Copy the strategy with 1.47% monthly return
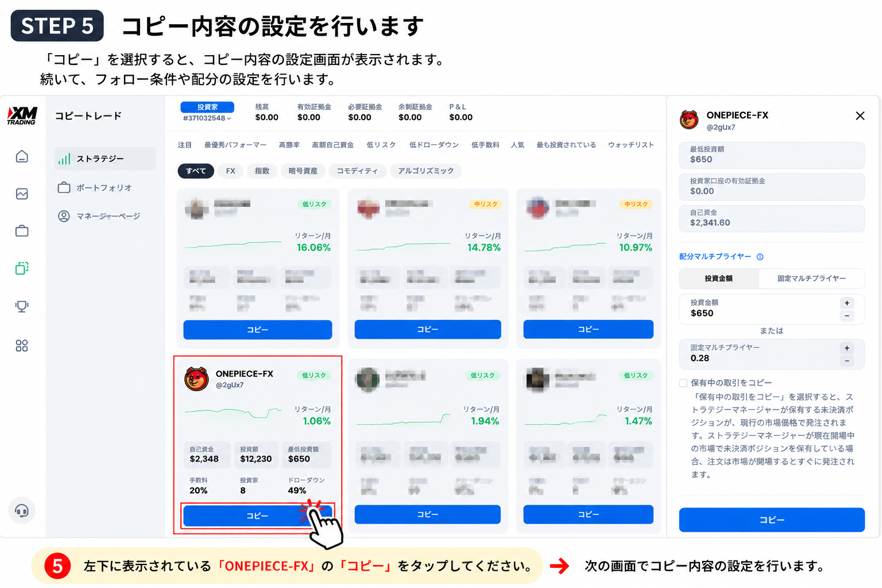This screenshot has width=882, height=588. pyautogui.click(x=589, y=514)
